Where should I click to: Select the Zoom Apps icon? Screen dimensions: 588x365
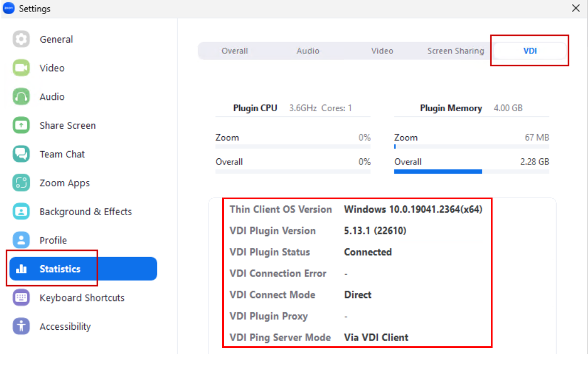20,183
